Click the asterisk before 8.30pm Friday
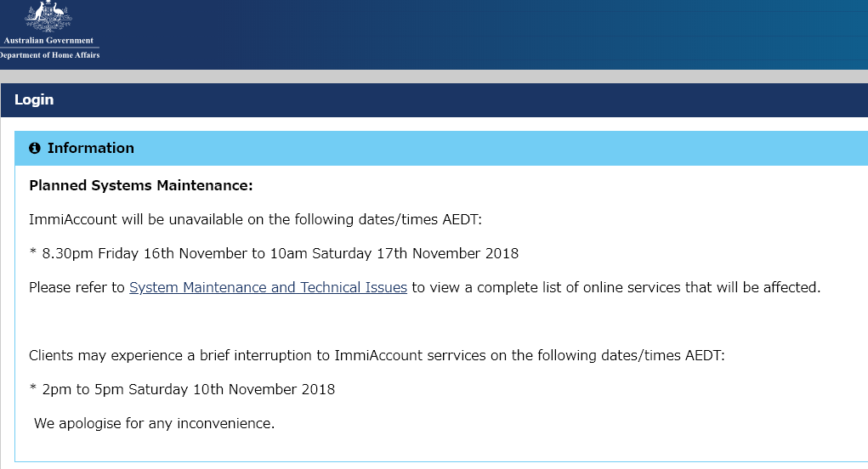Screen dimensions: 868x469 (x=32, y=252)
